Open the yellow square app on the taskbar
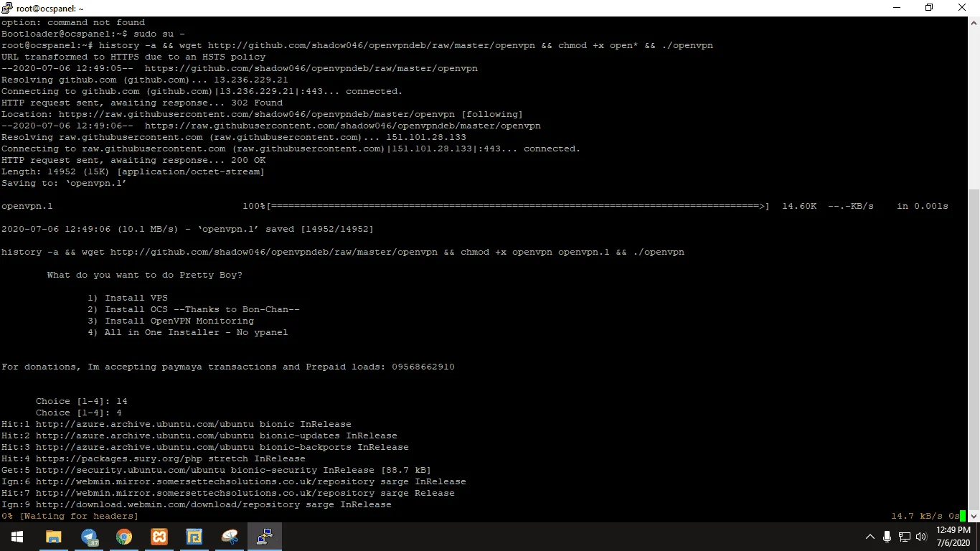This screenshot has width=980, height=551. [x=194, y=537]
